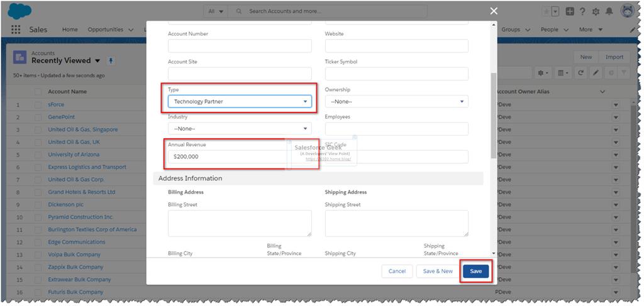Open the table display options icon
The image size is (644, 306).
562,73
